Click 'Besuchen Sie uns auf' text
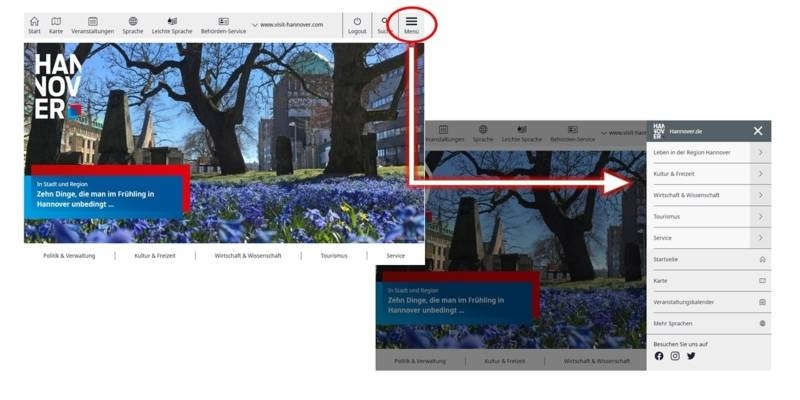The width and height of the screenshot is (800, 400). pos(680,344)
